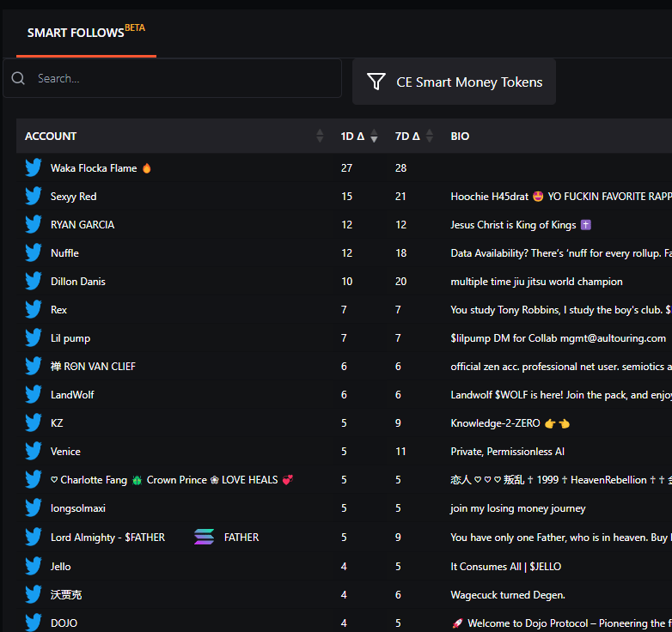Image resolution: width=672 pixels, height=632 pixels.
Task: Click bio 'Private, Permissionless AI'
Action: (x=507, y=452)
